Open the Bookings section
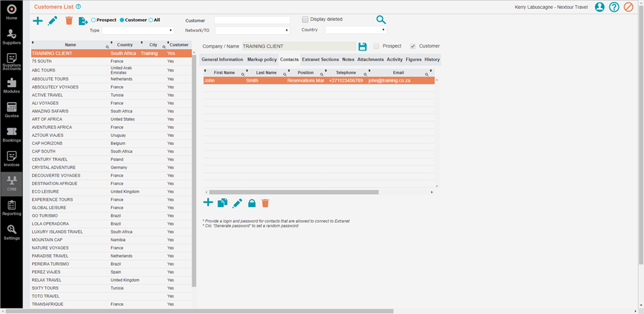The height and width of the screenshot is (314, 644). click(x=12, y=134)
